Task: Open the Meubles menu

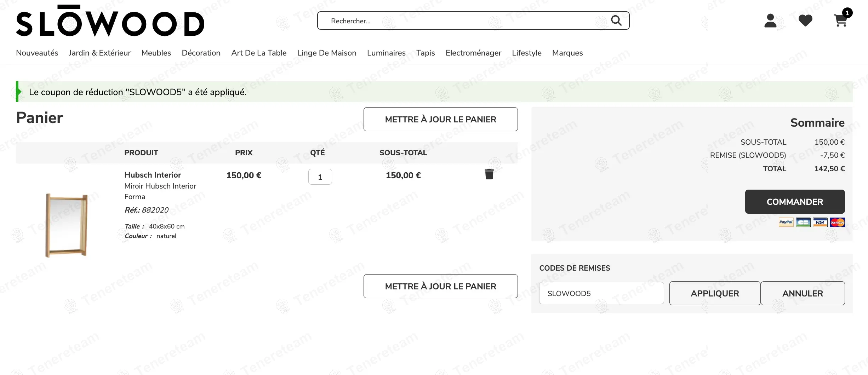Action: tap(156, 53)
